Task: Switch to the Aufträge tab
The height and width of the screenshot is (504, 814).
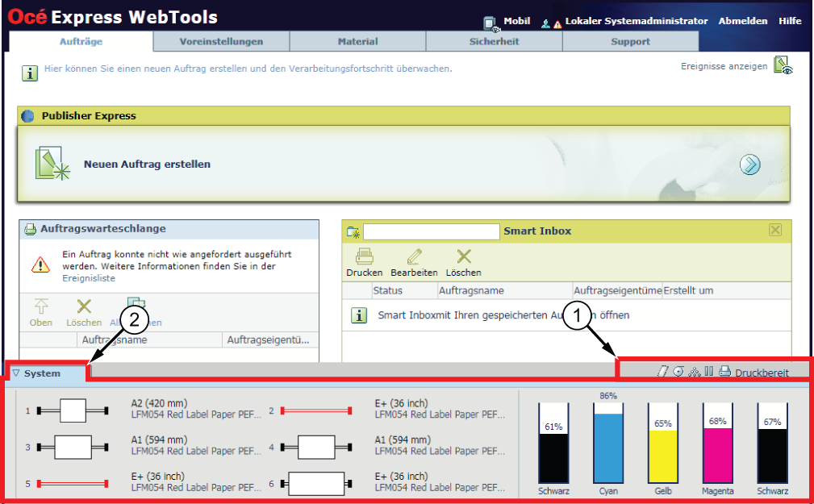Action: click(81, 41)
